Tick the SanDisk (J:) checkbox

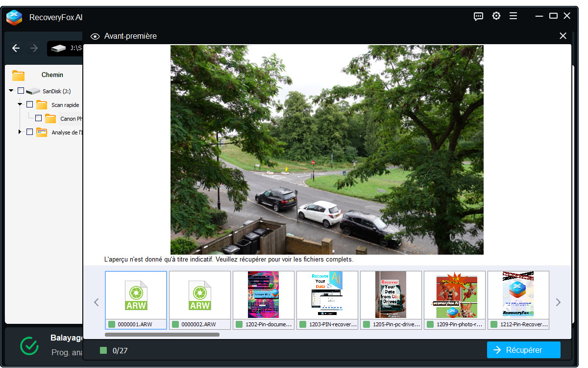tap(21, 91)
